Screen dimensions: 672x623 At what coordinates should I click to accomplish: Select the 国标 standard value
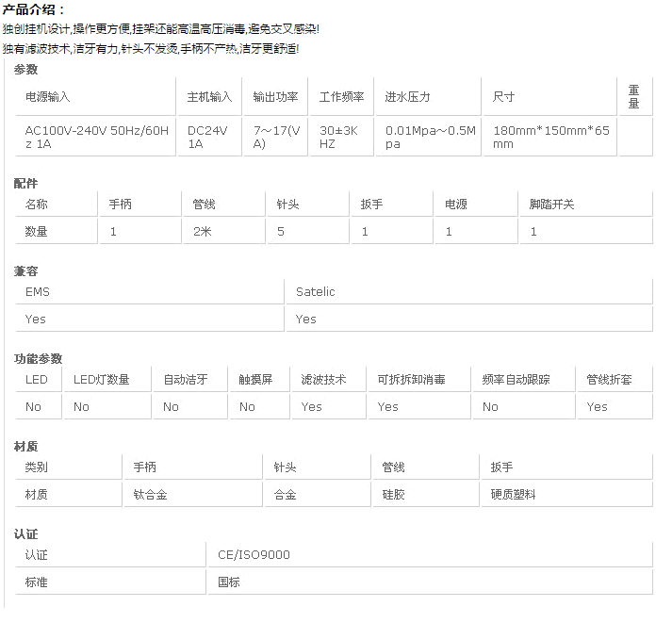coord(431,582)
